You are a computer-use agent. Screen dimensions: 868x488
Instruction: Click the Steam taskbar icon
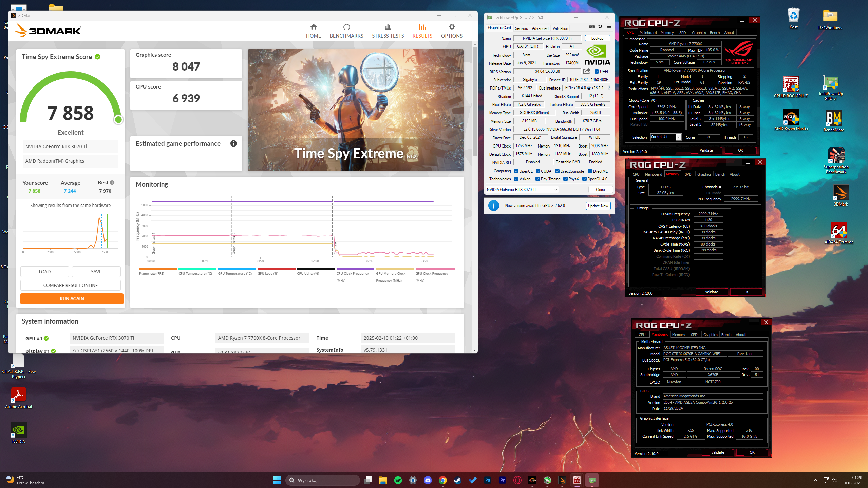point(457,480)
